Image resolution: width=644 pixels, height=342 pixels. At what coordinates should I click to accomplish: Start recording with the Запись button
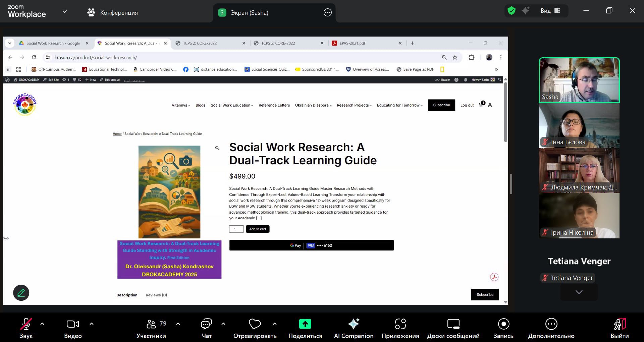(503, 324)
